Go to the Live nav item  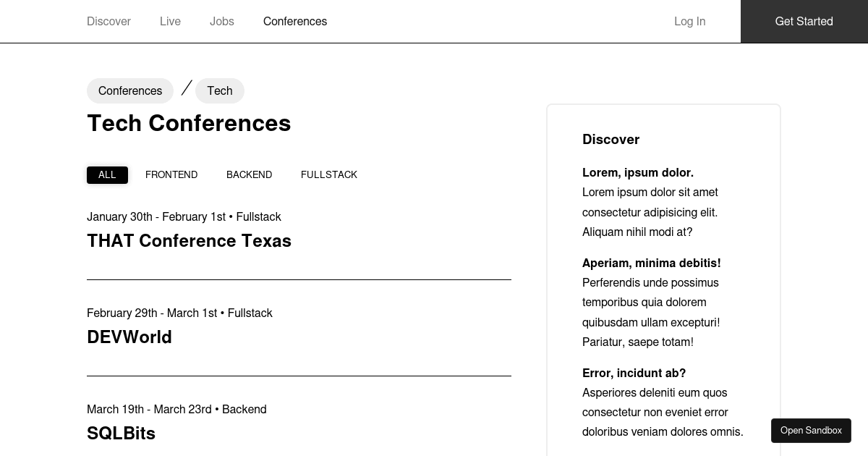click(170, 21)
